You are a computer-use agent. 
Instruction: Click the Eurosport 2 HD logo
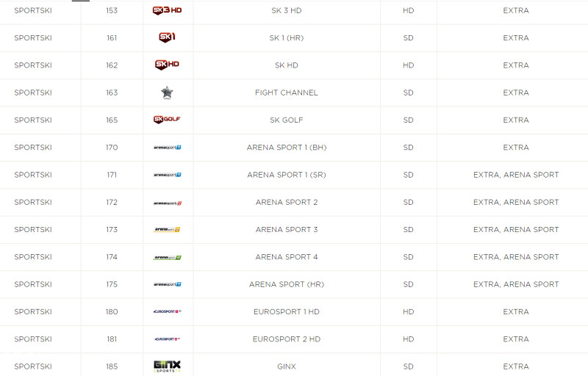[168, 339]
